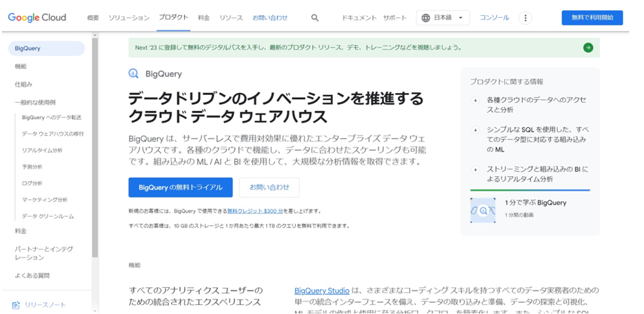Click the globe icon in language selector

[x=426, y=18]
